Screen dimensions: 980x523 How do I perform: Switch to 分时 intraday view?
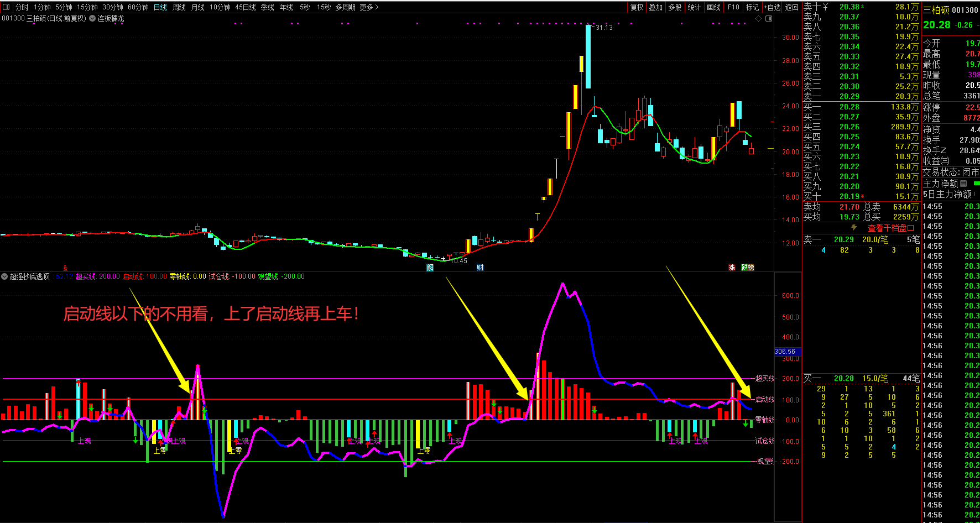pos(22,7)
